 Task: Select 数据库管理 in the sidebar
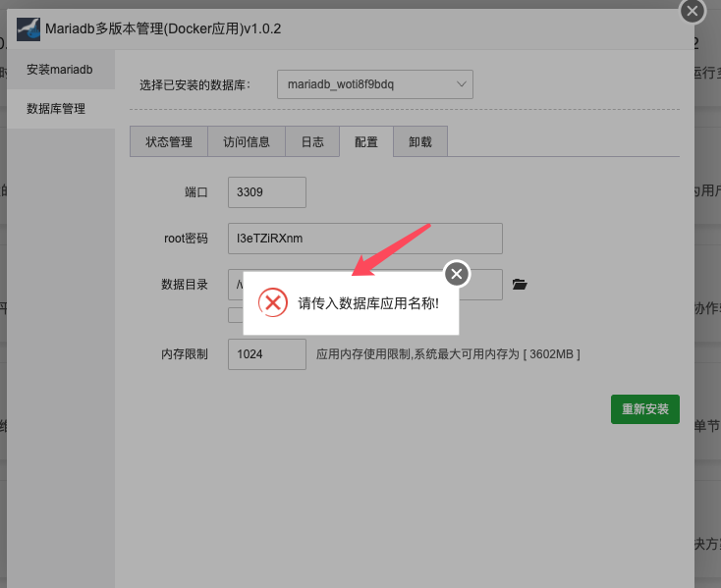tap(61, 109)
